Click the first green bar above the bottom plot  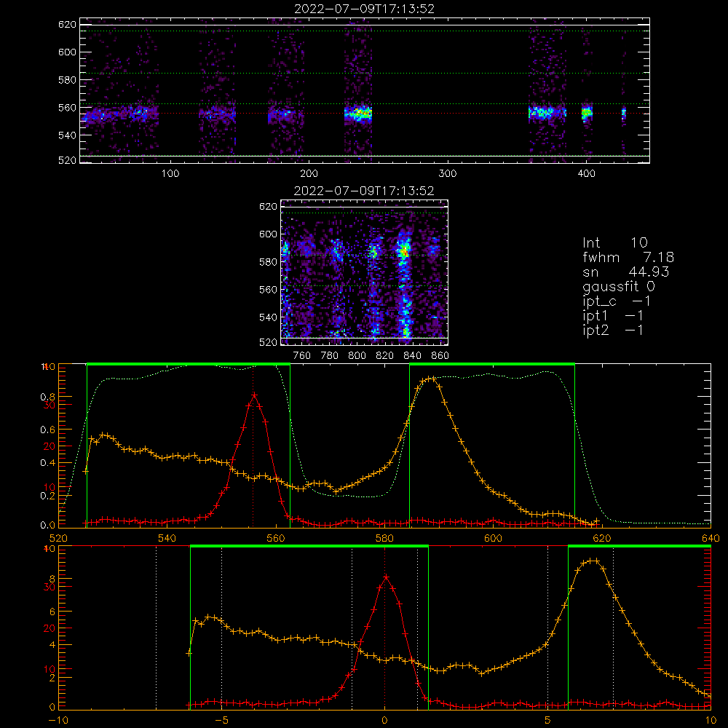click(x=309, y=546)
